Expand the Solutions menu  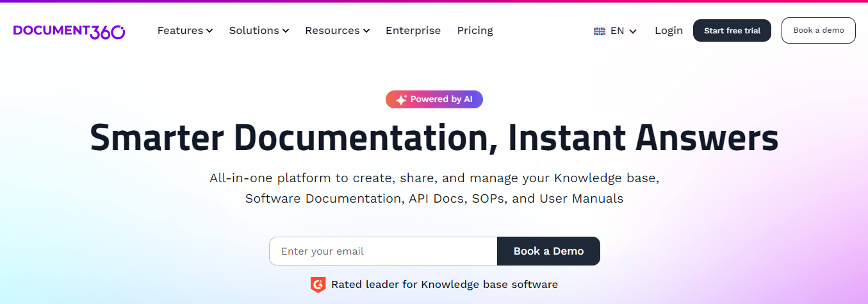click(259, 30)
